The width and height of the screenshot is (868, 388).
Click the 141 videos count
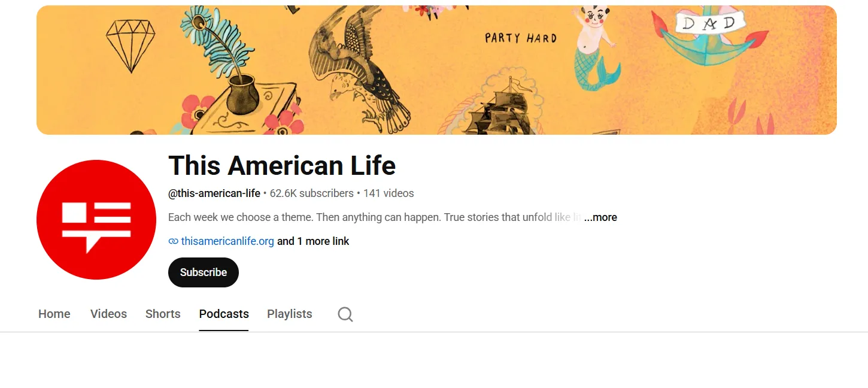[x=389, y=193]
